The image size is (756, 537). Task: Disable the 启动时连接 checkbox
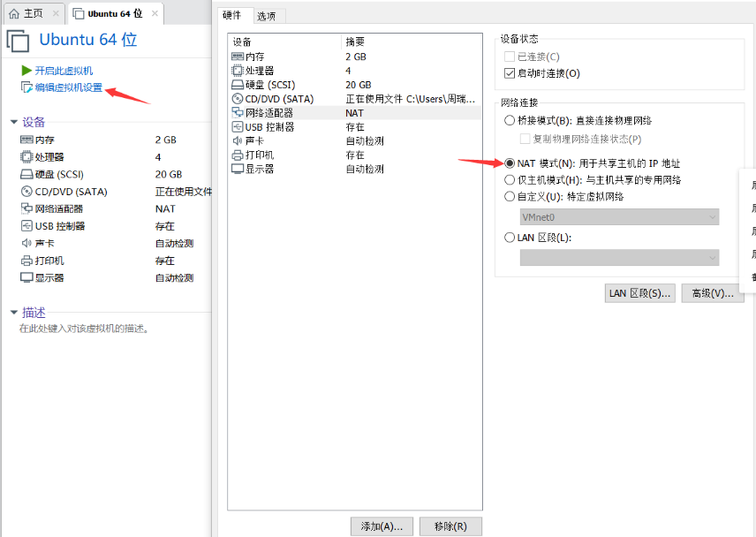pos(510,72)
